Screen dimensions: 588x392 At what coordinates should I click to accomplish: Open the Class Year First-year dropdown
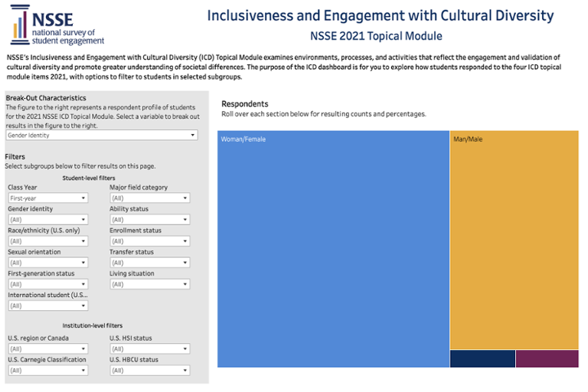(48, 198)
